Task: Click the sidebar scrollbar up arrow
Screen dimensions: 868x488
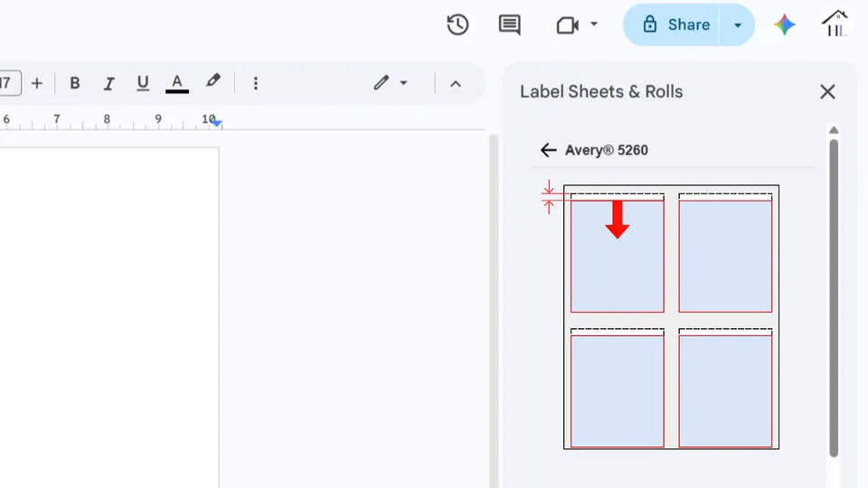Action: click(x=834, y=130)
